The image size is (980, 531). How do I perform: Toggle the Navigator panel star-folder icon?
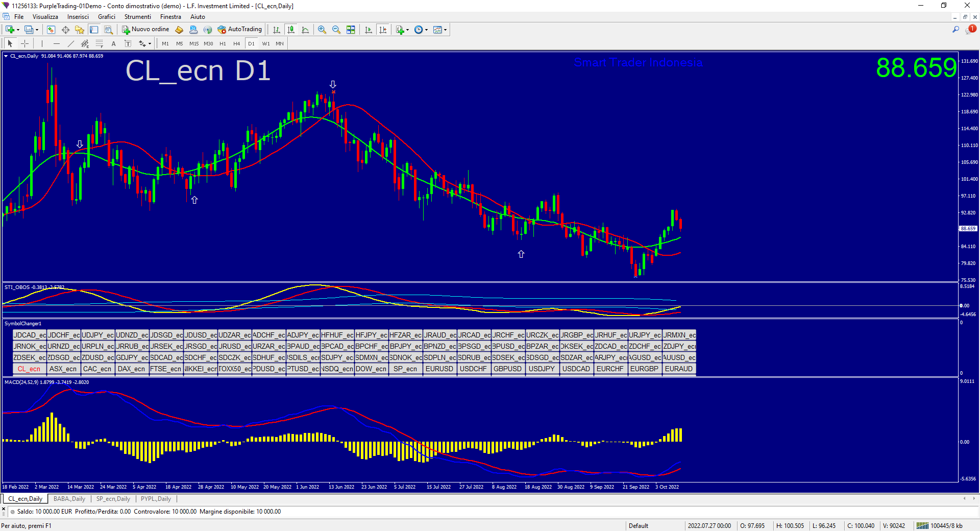(x=80, y=30)
